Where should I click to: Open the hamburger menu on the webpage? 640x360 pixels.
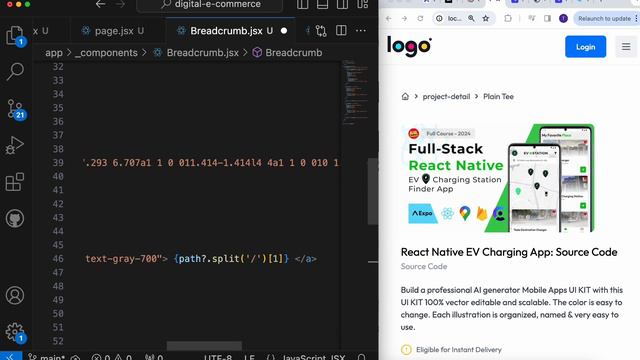pyautogui.click(x=626, y=47)
